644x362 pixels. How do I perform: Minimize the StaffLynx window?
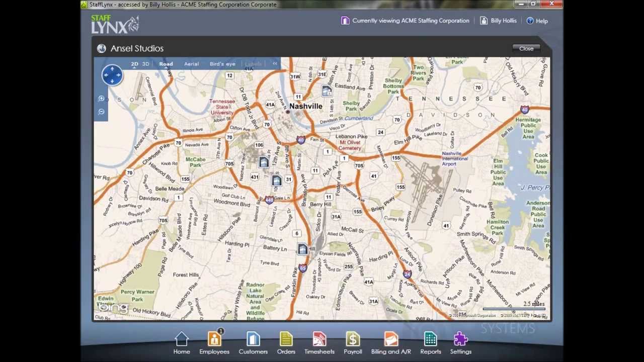521,4
